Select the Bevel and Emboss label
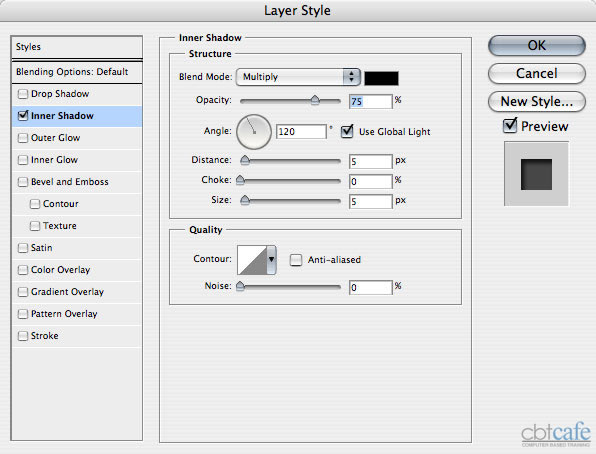Viewport: 596px width, 454px height. (x=70, y=182)
